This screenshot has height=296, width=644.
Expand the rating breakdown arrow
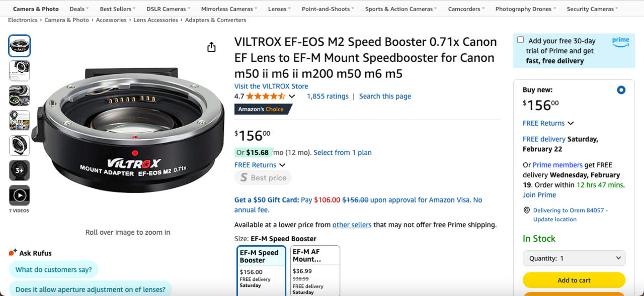292,96
